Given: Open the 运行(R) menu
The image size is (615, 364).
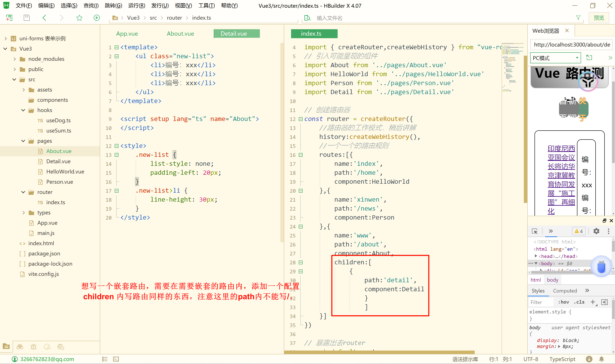Looking at the screenshot, I should [136, 6].
